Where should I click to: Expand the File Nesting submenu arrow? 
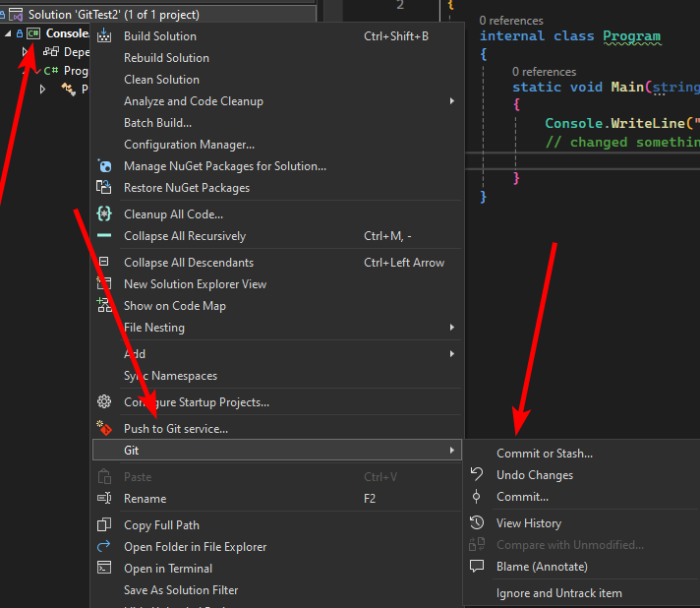[x=452, y=328]
